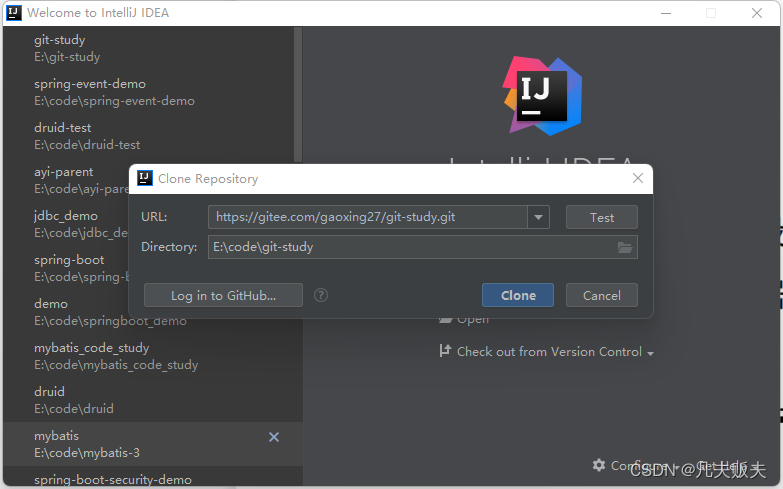Image resolution: width=783 pixels, height=489 pixels.
Task: Open the spring-boot recent project
Action: (66, 268)
